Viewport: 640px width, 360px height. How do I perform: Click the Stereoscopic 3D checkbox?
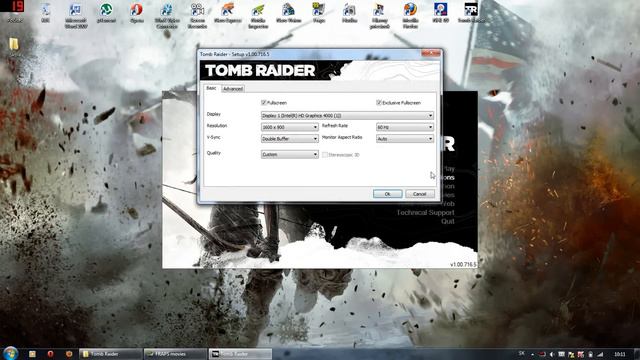[325, 155]
